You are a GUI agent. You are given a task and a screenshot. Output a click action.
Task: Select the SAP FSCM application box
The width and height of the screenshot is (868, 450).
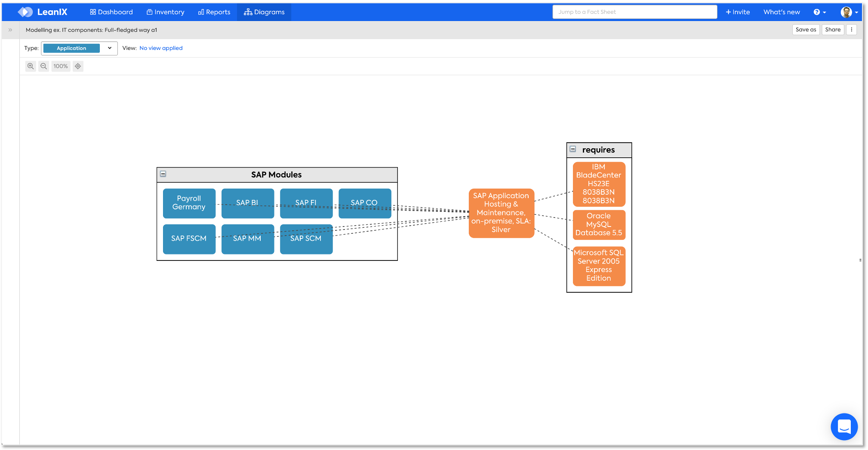pos(189,239)
